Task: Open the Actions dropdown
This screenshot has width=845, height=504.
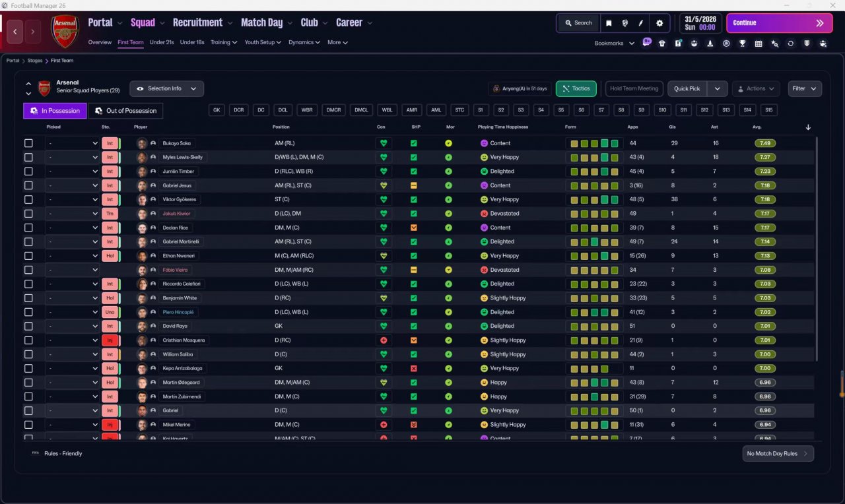Action: point(756,88)
